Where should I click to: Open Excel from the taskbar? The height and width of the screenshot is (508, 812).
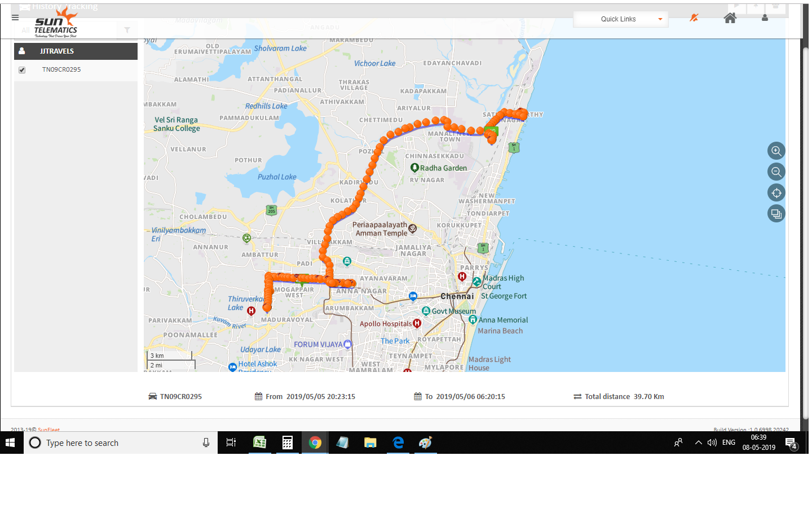point(259,443)
